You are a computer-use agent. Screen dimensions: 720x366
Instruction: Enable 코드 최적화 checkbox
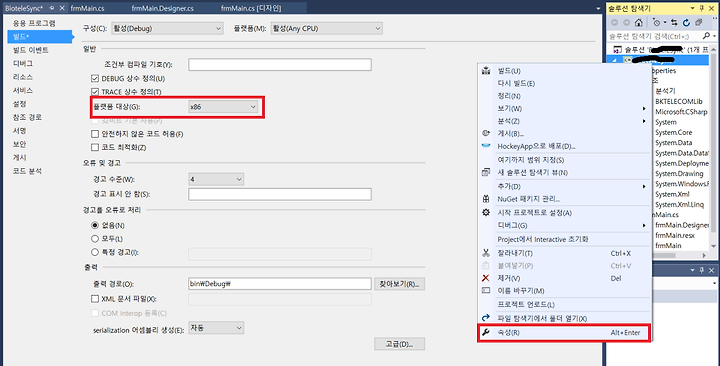point(95,147)
